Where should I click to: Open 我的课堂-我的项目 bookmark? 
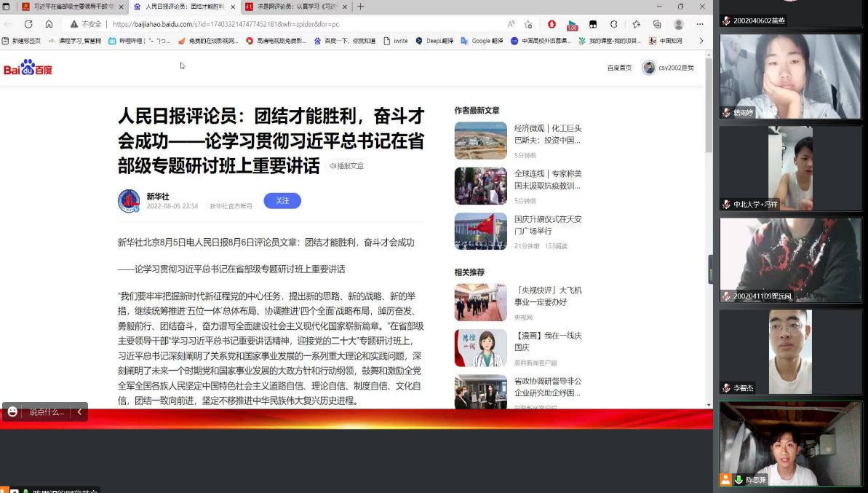click(610, 41)
